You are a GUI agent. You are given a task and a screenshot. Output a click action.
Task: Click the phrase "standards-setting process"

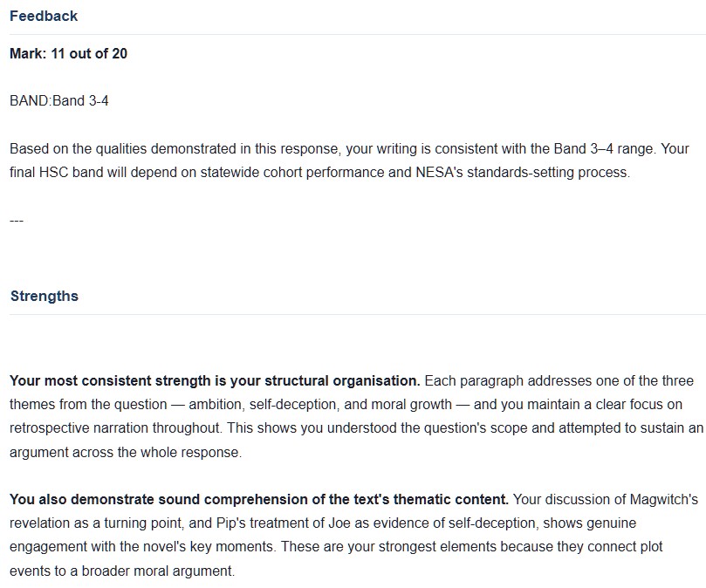(x=548, y=173)
